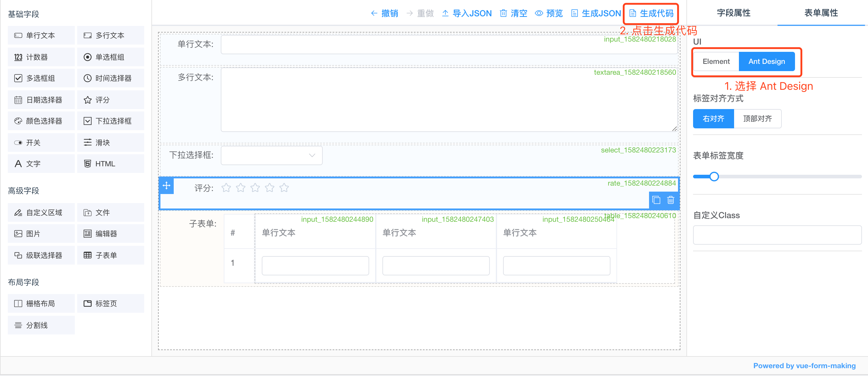
Task: Focus the 多行文本 textarea in the canvas
Action: [x=449, y=100]
